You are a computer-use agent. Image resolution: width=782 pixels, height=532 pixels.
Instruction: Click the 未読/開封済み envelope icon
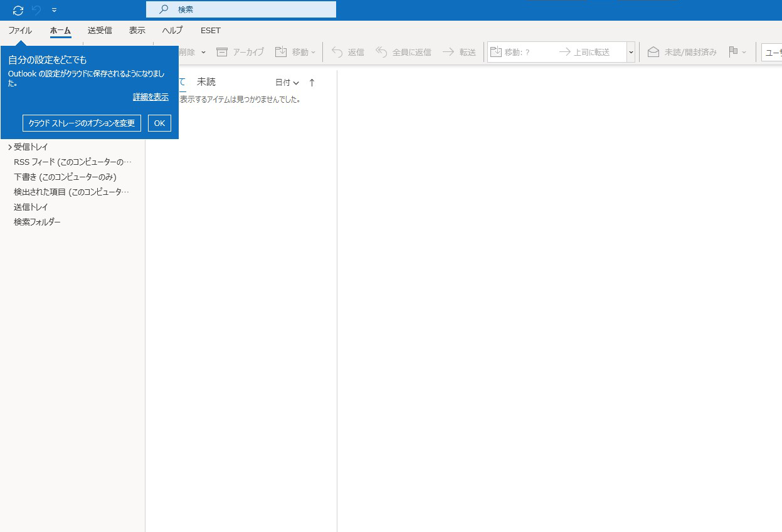653,52
